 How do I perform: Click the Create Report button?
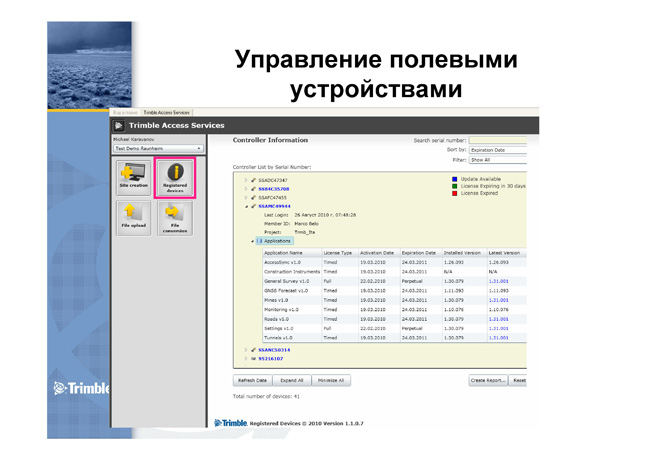click(x=488, y=380)
